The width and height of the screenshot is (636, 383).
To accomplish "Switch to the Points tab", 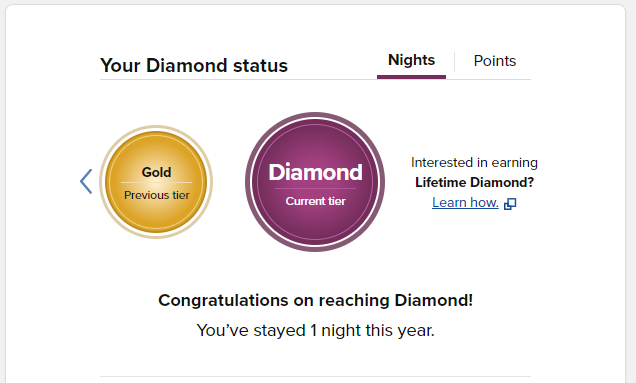I will (x=495, y=61).
